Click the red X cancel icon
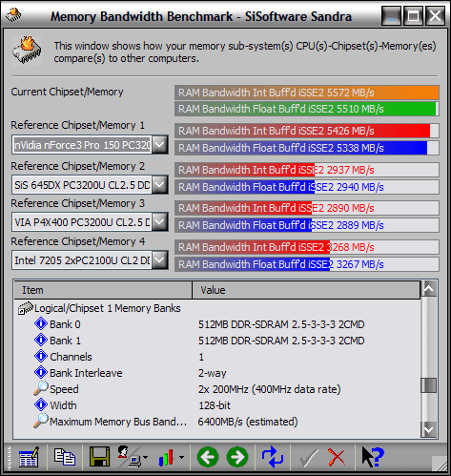This screenshot has height=476, width=451. [337, 457]
